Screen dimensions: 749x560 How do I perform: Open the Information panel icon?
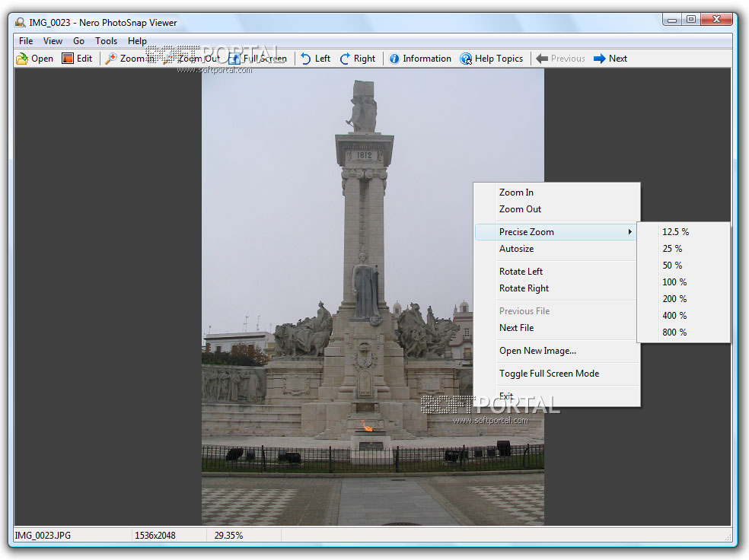pyautogui.click(x=394, y=59)
